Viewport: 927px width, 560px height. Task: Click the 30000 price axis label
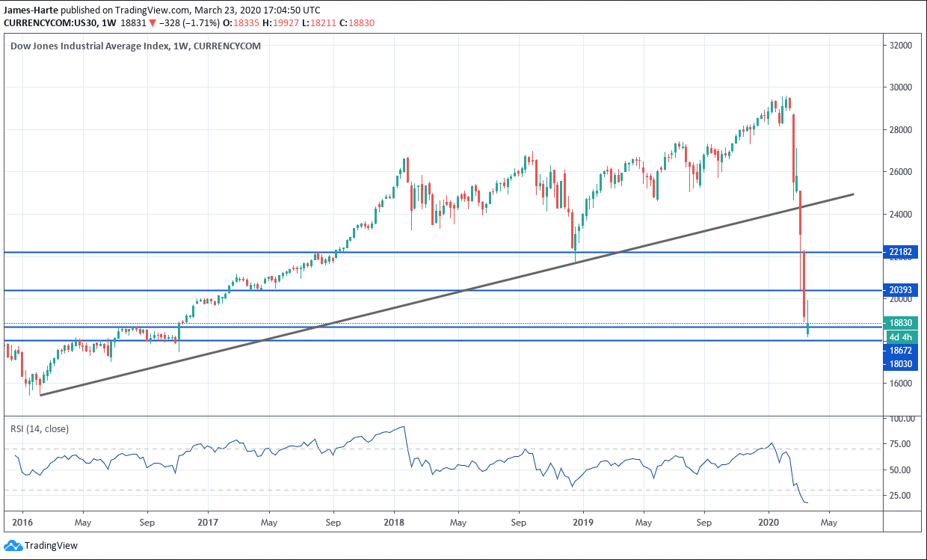pos(900,87)
